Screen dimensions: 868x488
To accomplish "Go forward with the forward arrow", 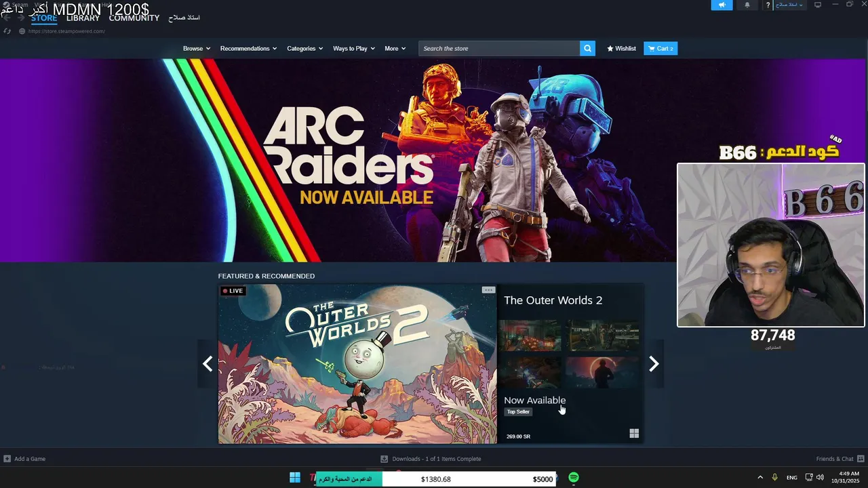I will 21,18.
